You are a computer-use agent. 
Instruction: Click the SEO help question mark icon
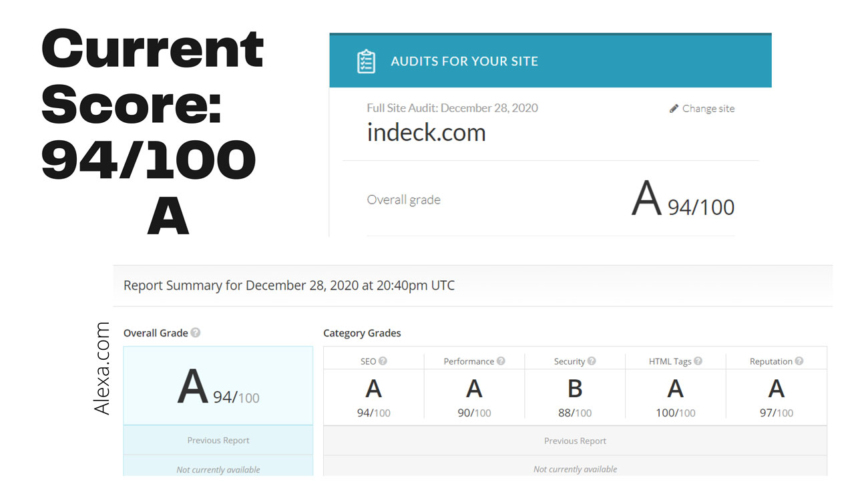tap(383, 361)
